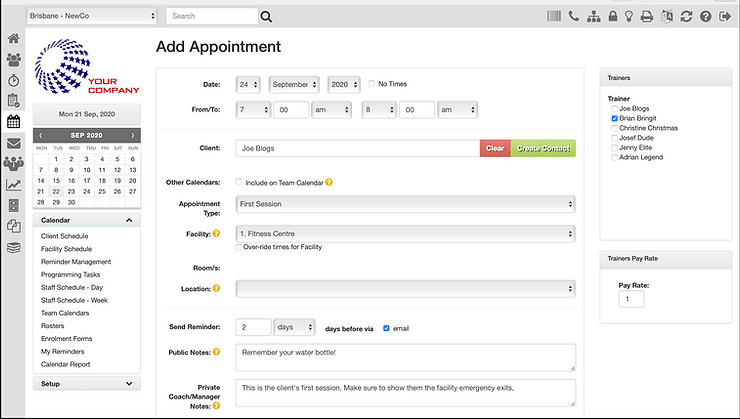
Task: Click the Create Contact button
Action: (x=544, y=148)
